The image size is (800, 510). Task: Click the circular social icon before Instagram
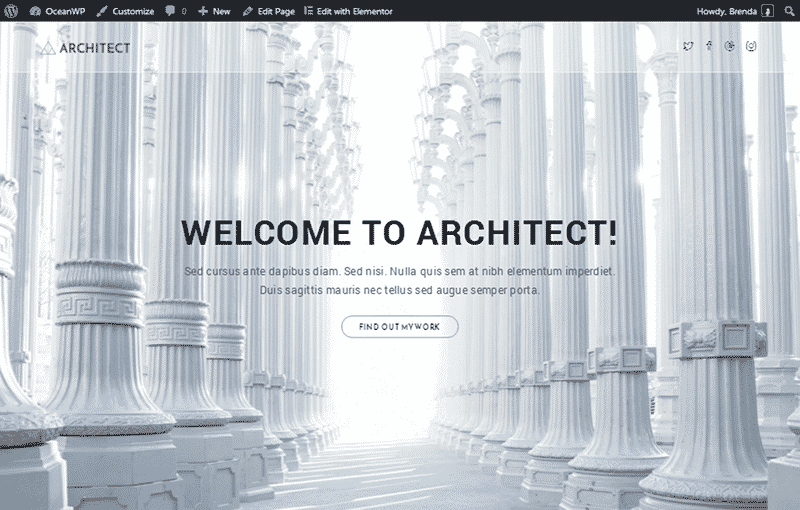pos(730,46)
